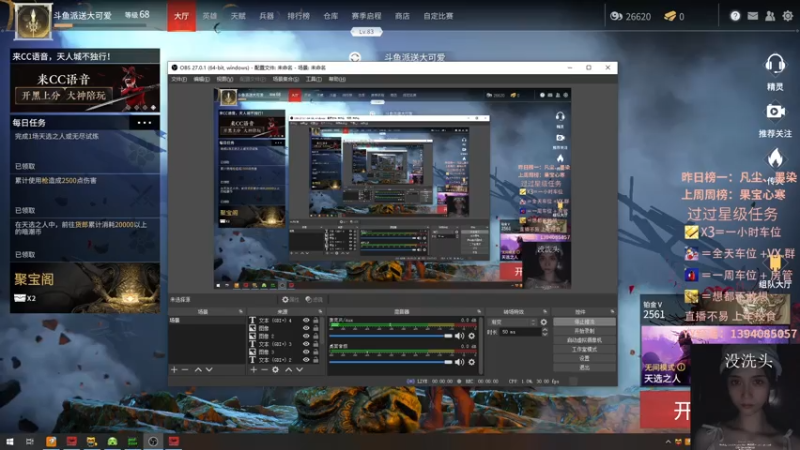
Task: Adjust transition duration stepper arrows
Action: coord(544,332)
